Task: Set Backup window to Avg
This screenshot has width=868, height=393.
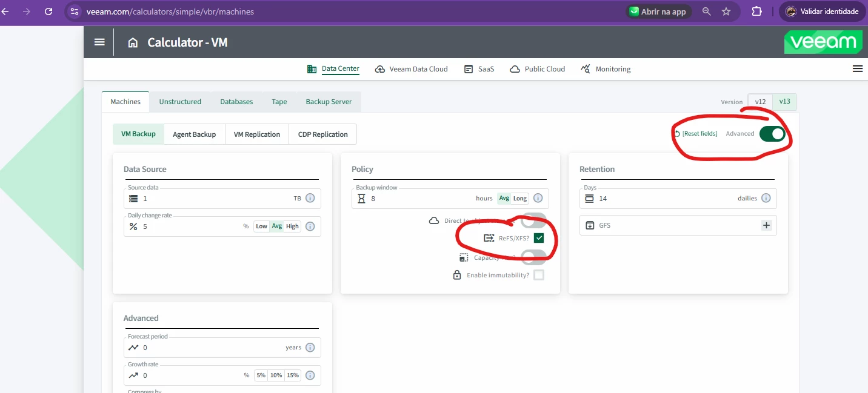Action: tap(504, 199)
